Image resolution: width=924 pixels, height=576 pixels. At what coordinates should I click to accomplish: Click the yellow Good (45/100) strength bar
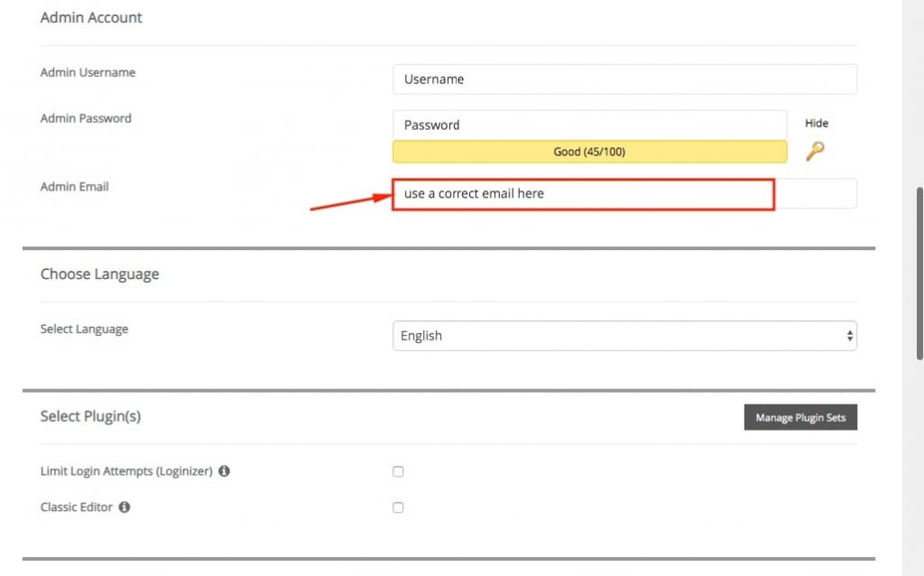click(589, 152)
